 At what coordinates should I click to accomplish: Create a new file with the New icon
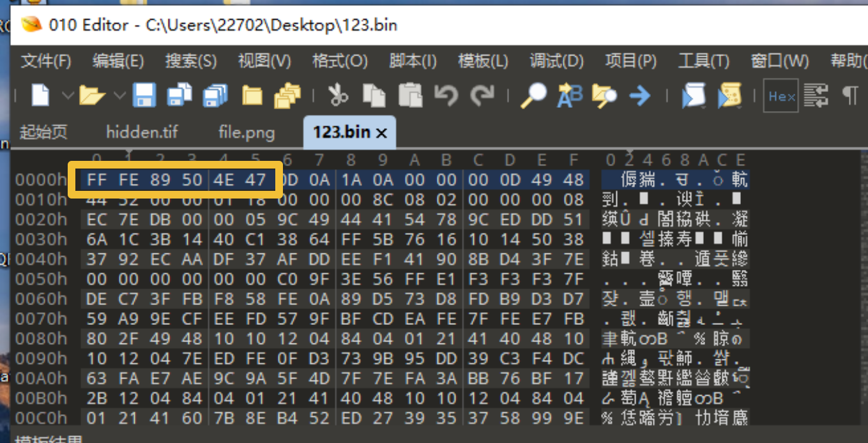pos(40,96)
